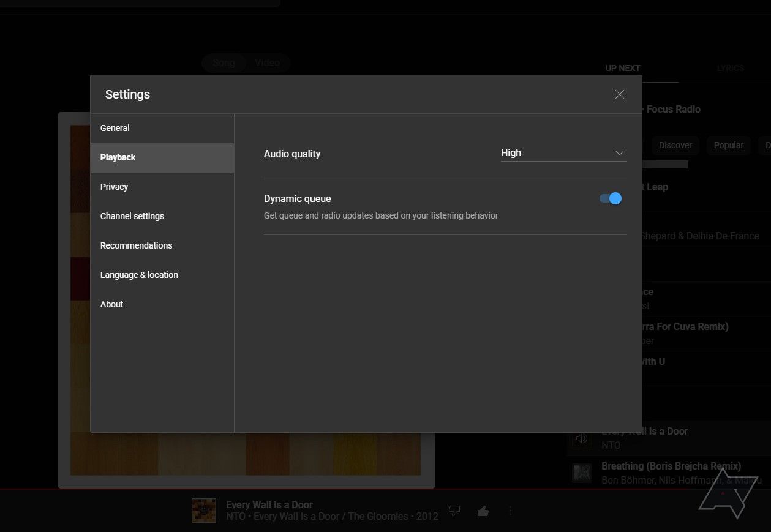Turn off the Dynamic queue toggle

pyautogui.click(x=611, y=198)
